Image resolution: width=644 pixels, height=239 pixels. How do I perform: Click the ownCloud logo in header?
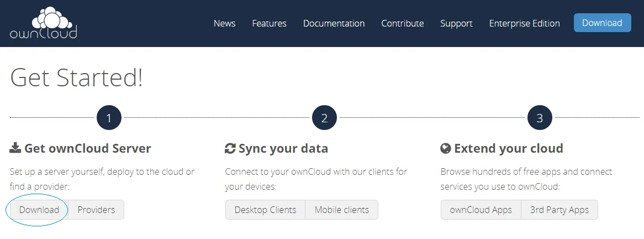(44, 23)
